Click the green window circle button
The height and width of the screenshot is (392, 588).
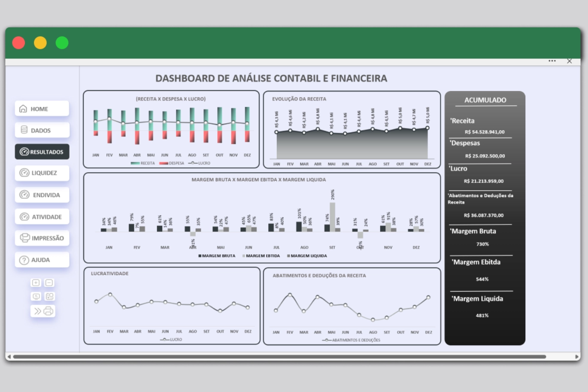tap(62, 43)
